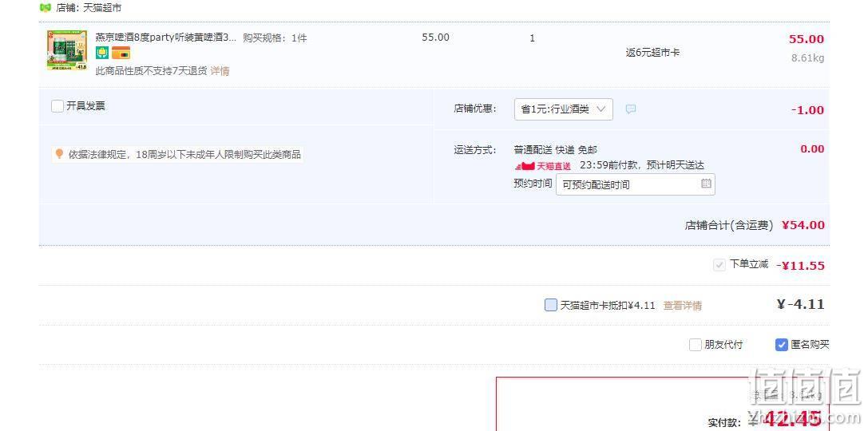Click the 8.61kg weight text
Viewport: 868px width, 431px height.
(807, 57)
